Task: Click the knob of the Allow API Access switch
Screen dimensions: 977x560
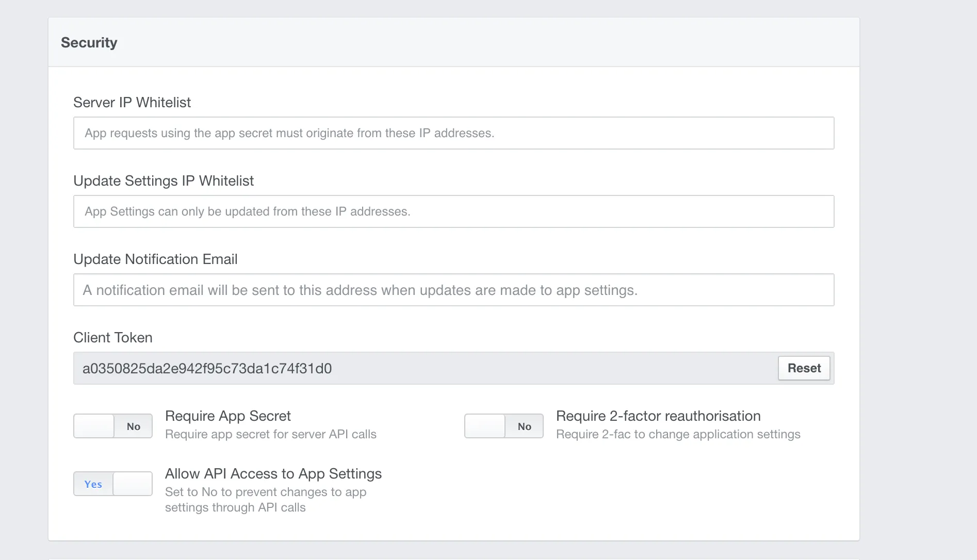Action: [133, 484]
